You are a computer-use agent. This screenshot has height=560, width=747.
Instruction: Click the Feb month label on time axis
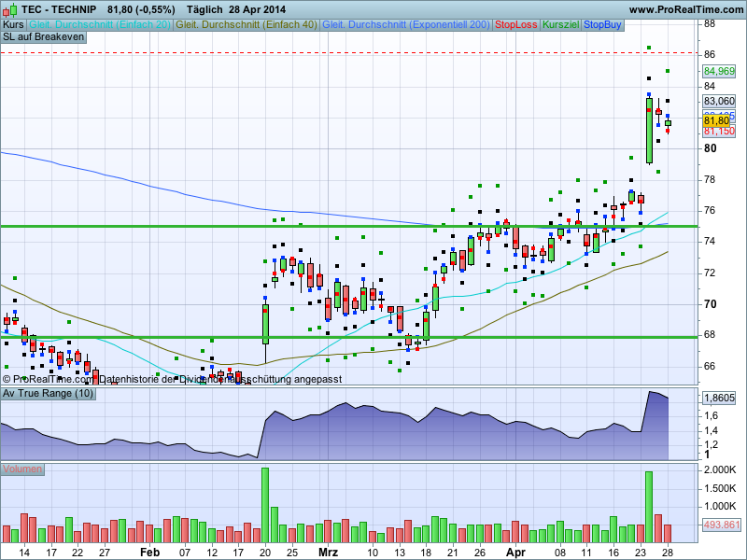[x=149, y=553]
